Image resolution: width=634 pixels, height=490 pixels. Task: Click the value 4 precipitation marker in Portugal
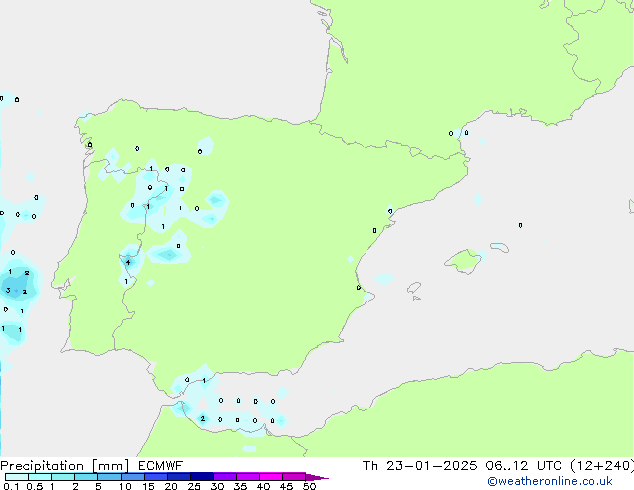[128, 263]
